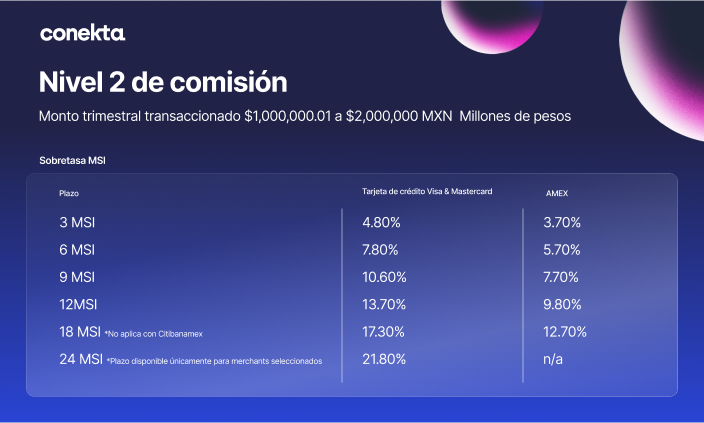Click the conekta logo

82,33
